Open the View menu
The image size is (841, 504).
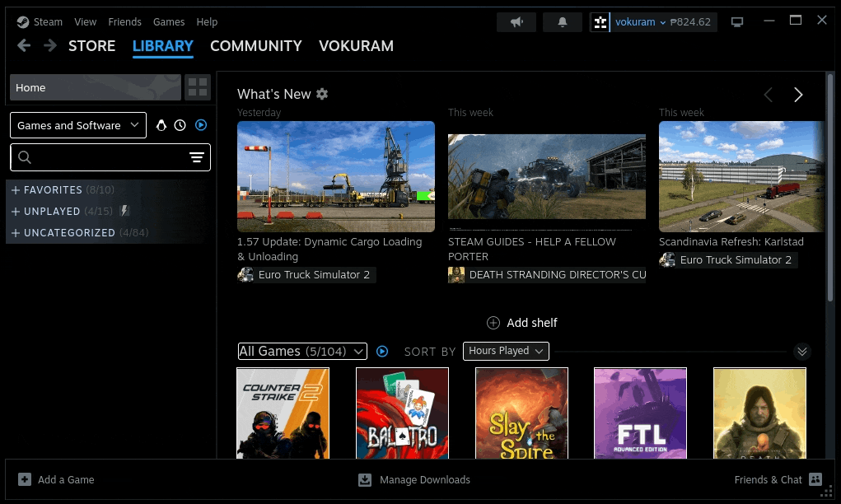(86, 22)
